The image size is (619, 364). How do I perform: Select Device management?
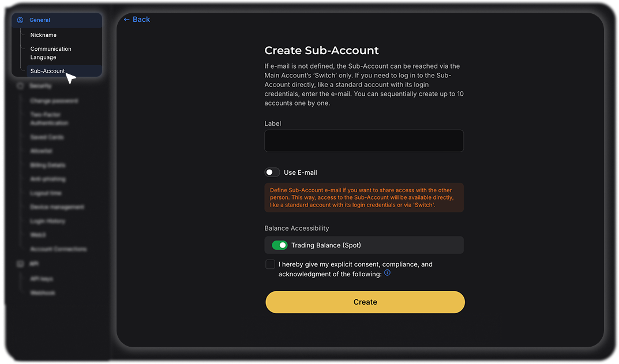tap(57, 207)
